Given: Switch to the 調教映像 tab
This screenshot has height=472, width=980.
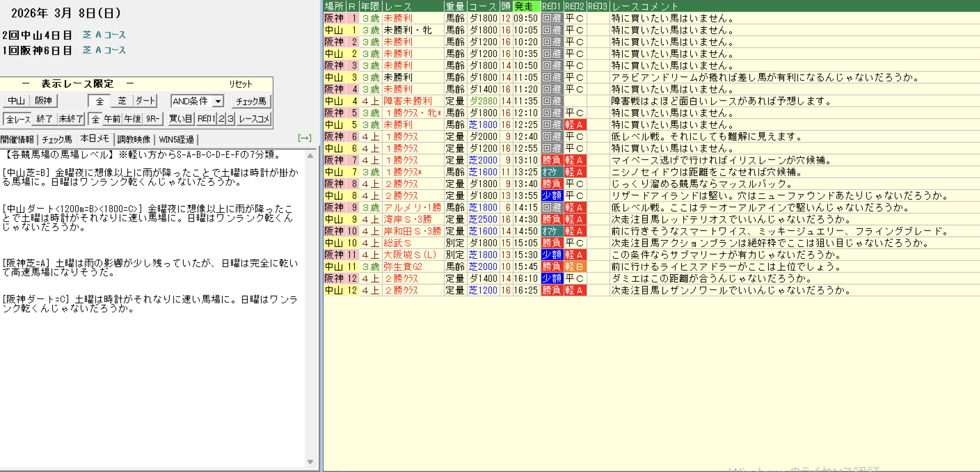Looking at the screenshot, I should coord(134,139).
